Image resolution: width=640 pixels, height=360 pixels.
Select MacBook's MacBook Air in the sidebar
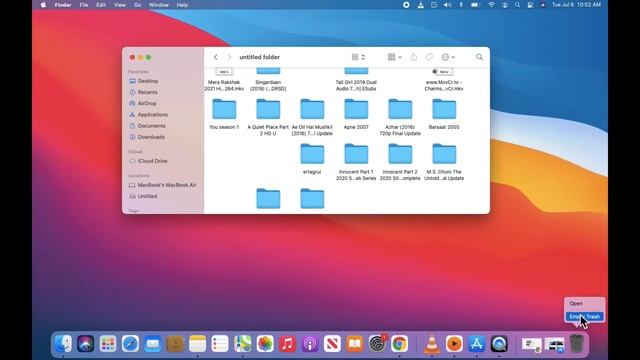click(x=163, y=185)
